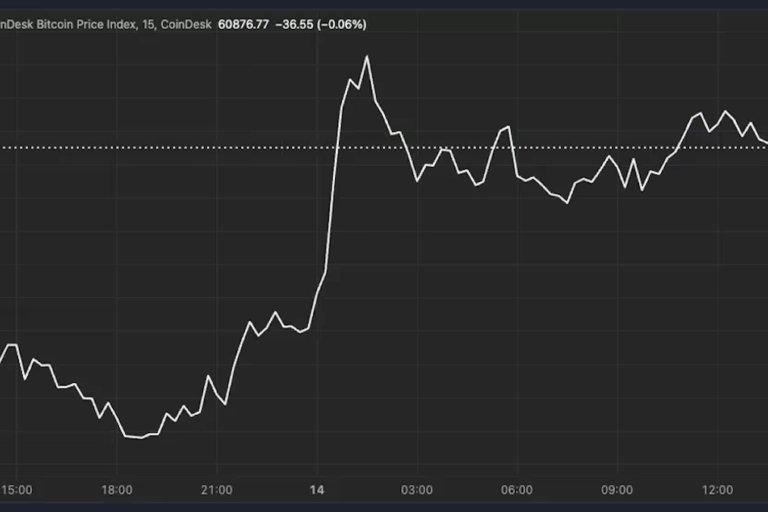The image size is (768, 512).
Task: Click the price line's rightmost end point
Action: click(765, 142)
